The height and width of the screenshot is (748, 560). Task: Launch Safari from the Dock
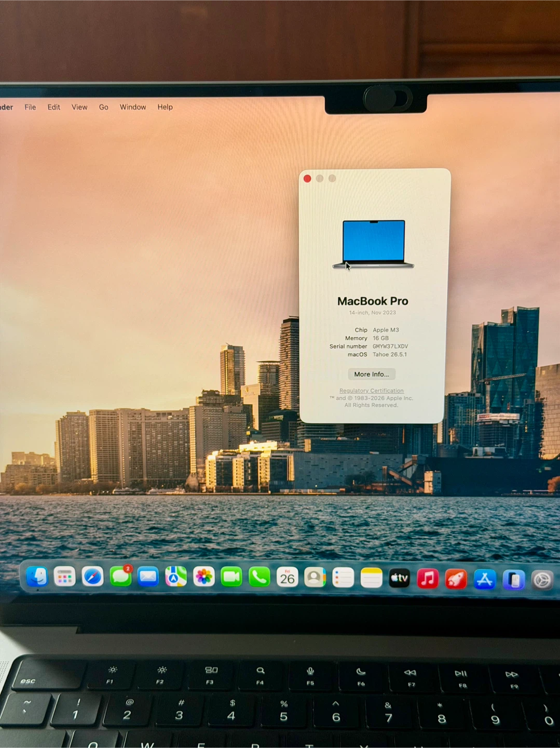(x=92, y=577)
